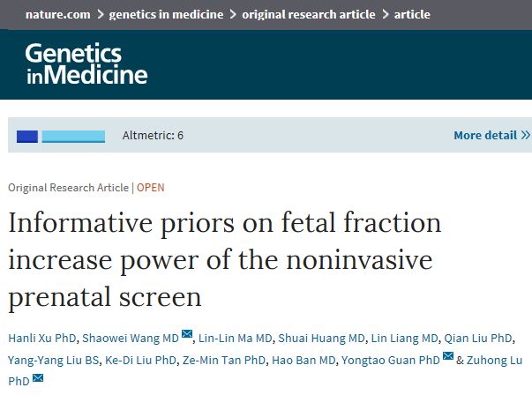
Task: Click the email envelope beside Yongtao Guan PhD
Action: [447, 356]
